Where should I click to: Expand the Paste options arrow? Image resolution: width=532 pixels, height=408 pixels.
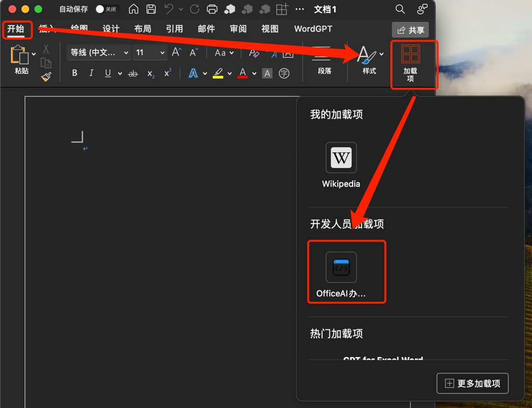[34, 54]
